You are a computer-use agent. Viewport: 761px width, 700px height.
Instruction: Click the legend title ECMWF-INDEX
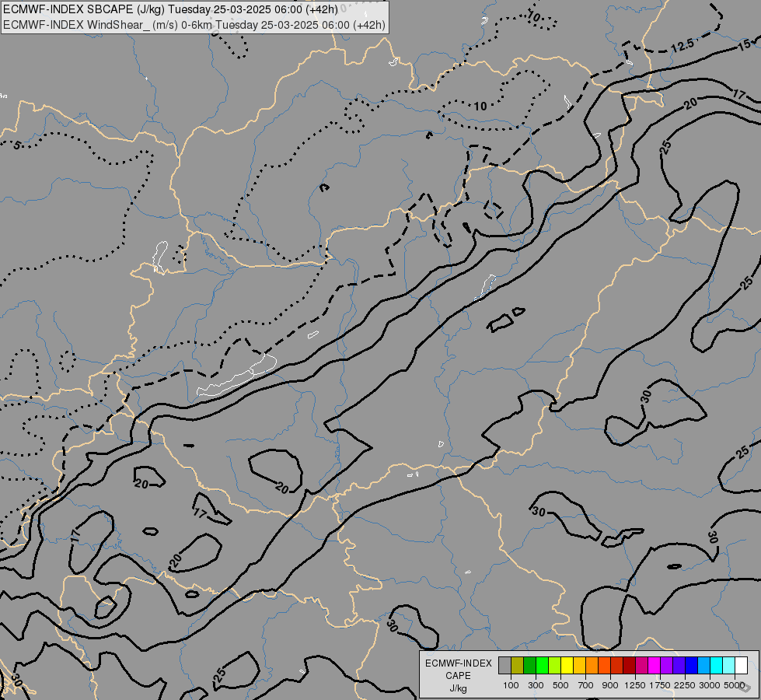[x=458, y=663]
